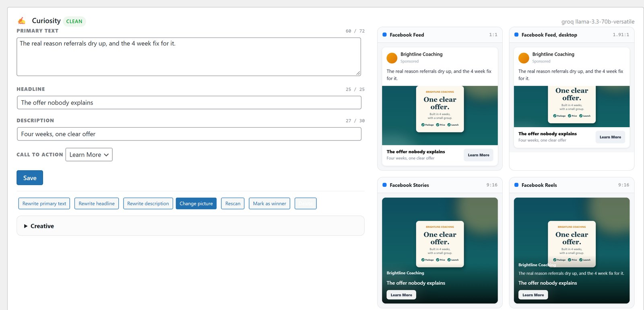This screenshot has width=644, height=310.
Task: Click the 27 / 30 description counter
Action: [x=355, y=121]
